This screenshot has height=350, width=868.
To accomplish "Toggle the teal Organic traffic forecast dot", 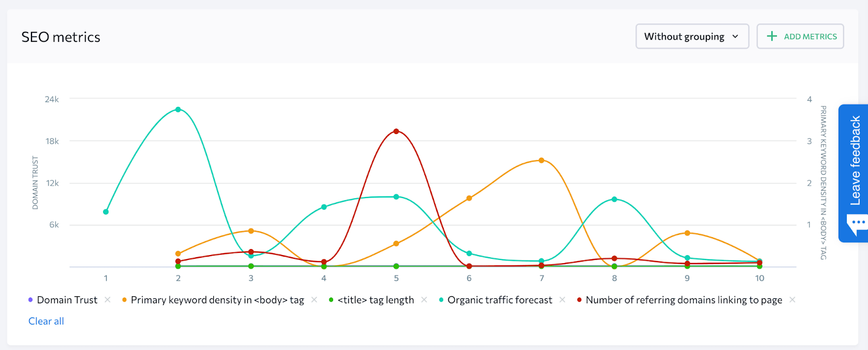I will pos(441,299).
